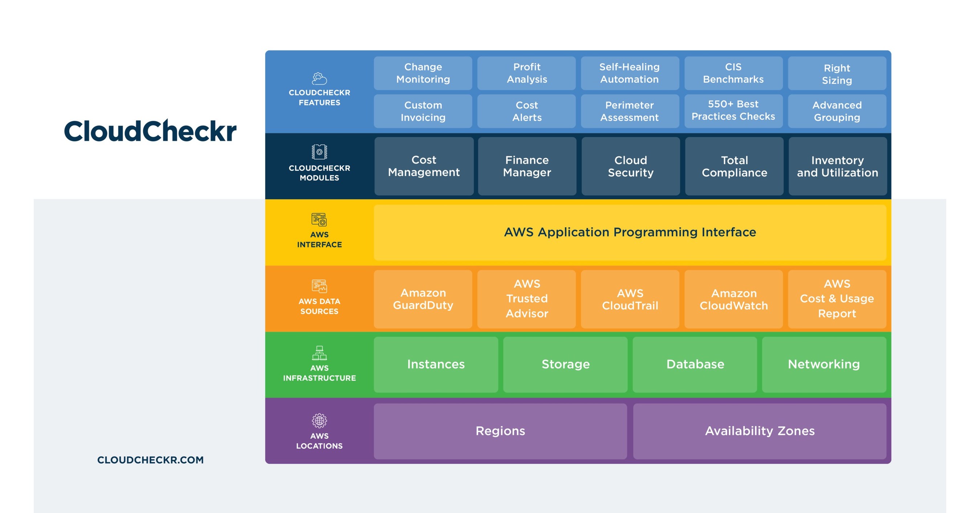Click the globe icon above AWS Locations
The height and width of the screenshot is (513, 980).
pos(319,420)
